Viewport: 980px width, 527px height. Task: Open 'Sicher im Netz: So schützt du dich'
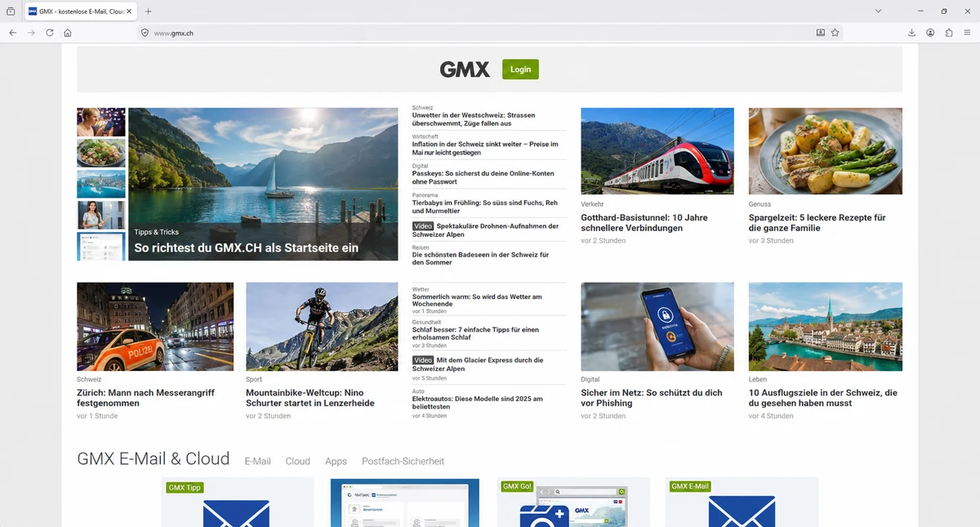(652, 398)
